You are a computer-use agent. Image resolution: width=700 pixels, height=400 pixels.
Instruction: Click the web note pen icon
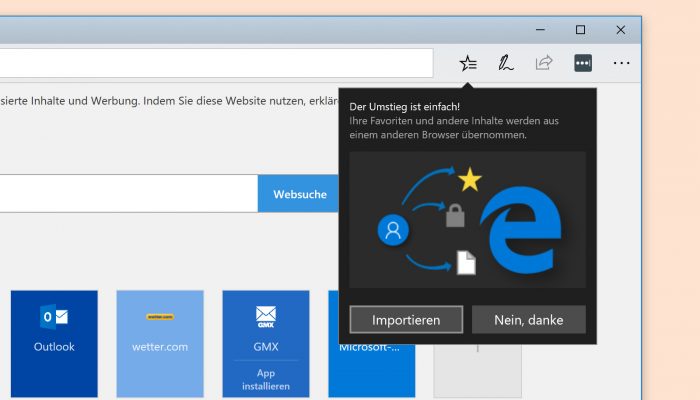(506, 63)
